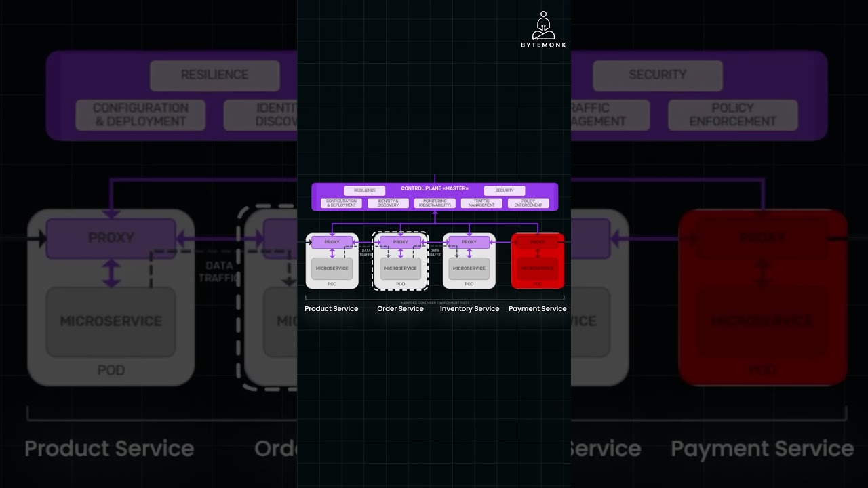Click MICROSERVICE box in small sharp red Payment pod

point(538,268)
